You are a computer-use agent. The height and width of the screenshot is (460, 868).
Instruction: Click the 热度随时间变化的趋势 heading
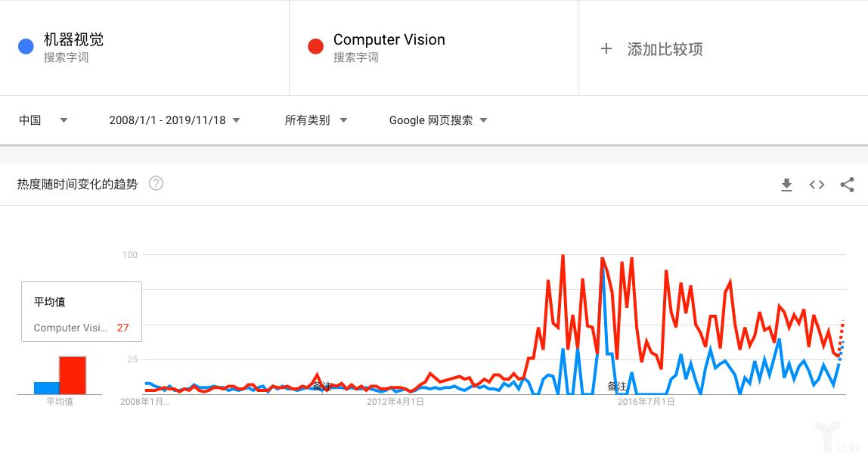[76, 183]
